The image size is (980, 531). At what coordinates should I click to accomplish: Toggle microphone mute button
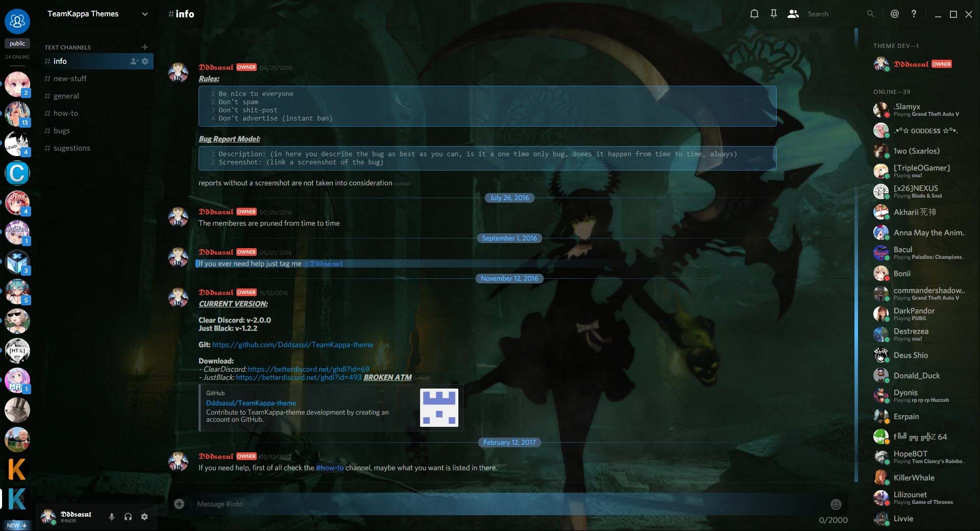(111, 517)
